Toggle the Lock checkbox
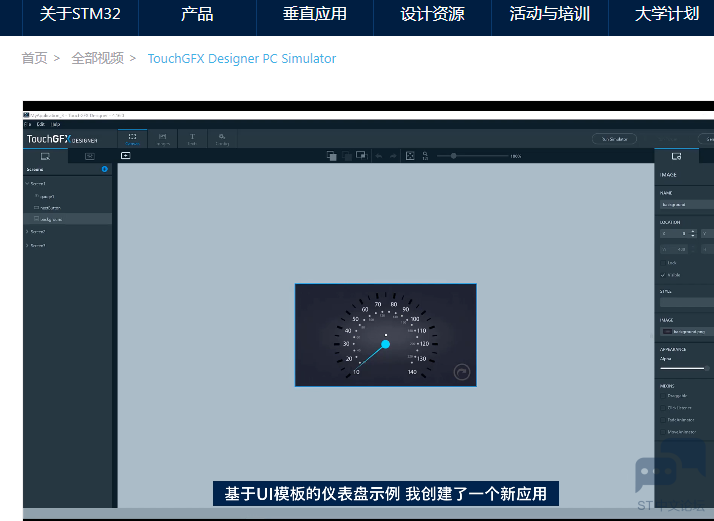This screenshot has height=521, width=714. [x=663, y=263]
